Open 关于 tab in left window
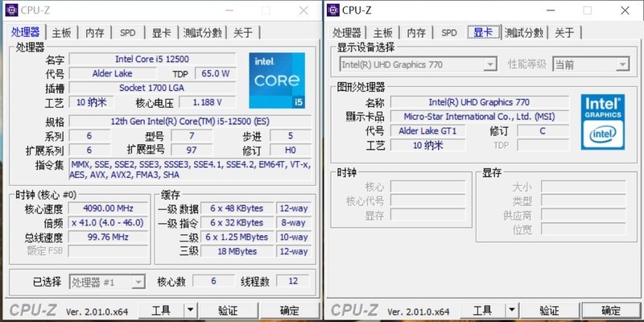 (243, 33)
